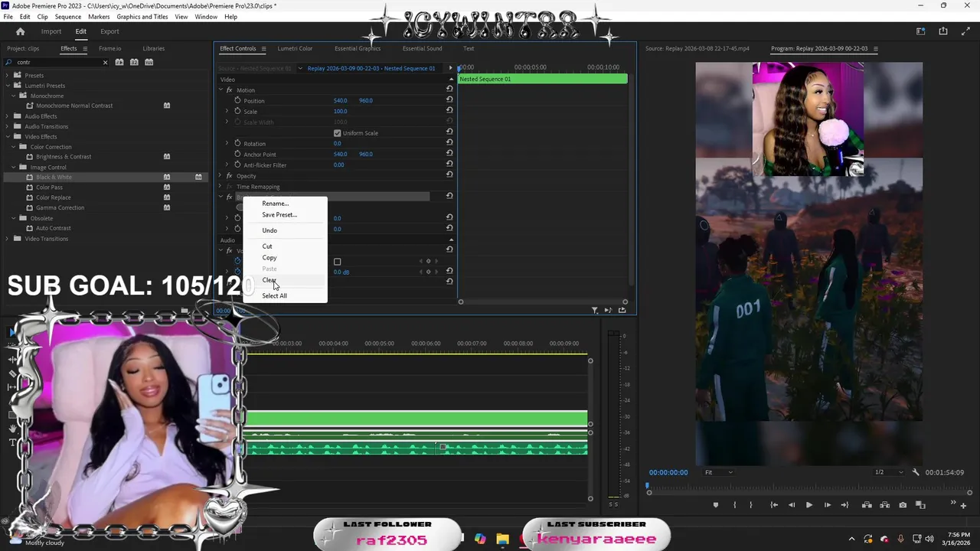Expand the Audio Transitions folder
Image resolution: width=980 pixels, height=551 pixels.
tap(8, 126)
